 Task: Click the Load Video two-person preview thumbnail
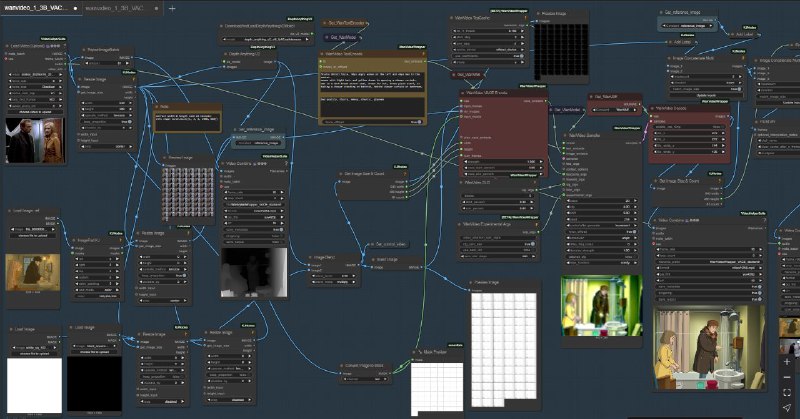point(35,140)
